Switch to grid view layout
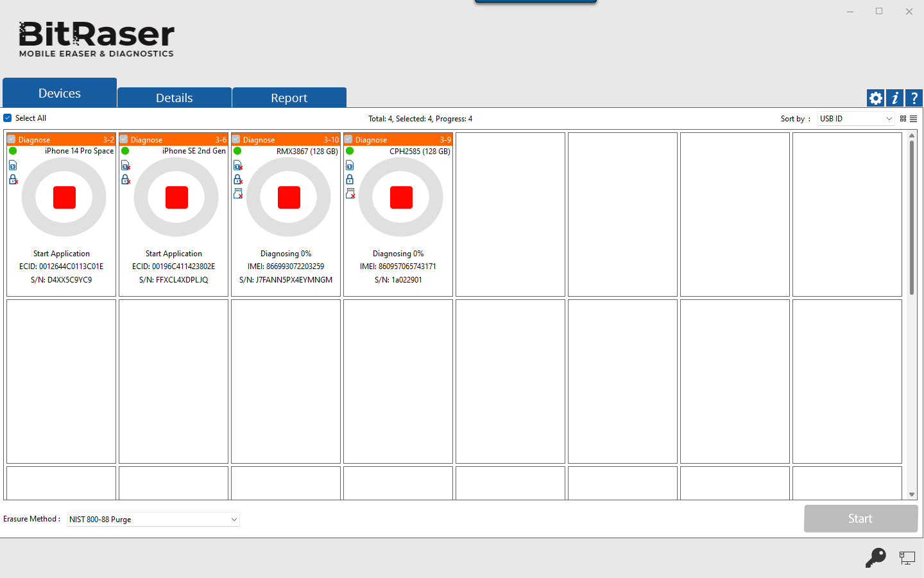Image resolution: width=924 pixels, height=578 pixels. (903, 119)
